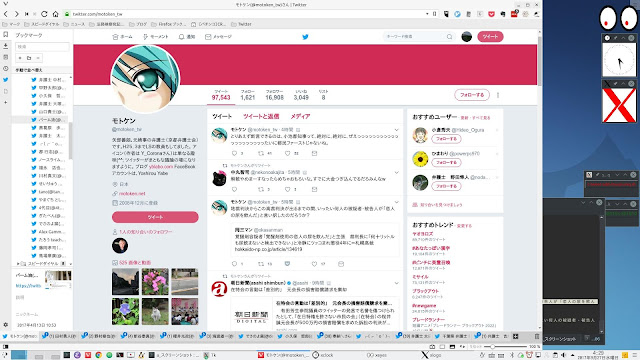Open the Twitter web panel icon in sidebar
640x360 pixels.
tap(6, 80)
